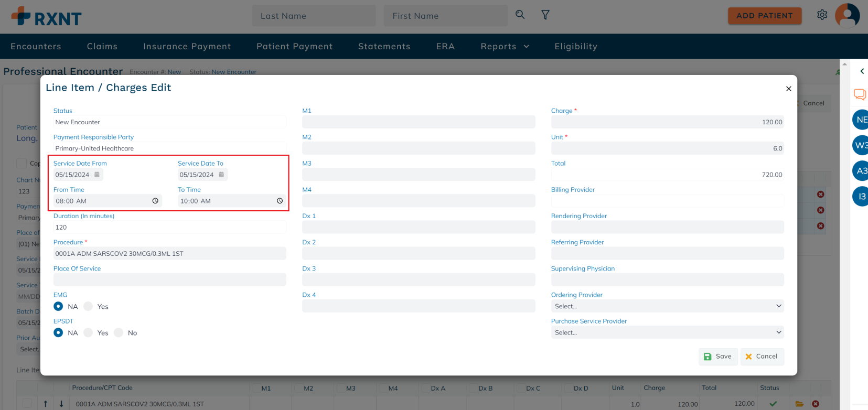Click the From Time clock icon
This screenshot has height=410, width=868.
click(155, 201)
